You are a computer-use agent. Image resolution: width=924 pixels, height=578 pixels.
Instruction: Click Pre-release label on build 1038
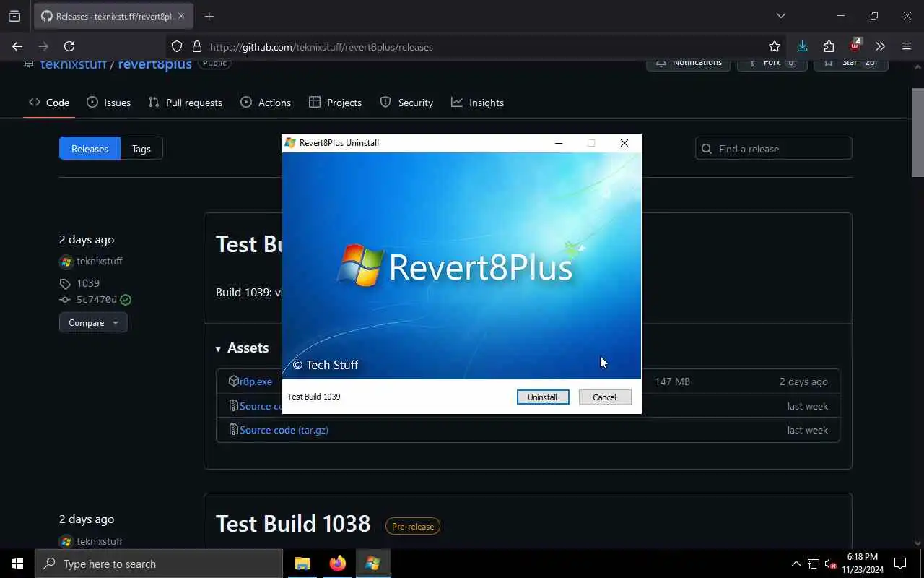pos(413,527)
